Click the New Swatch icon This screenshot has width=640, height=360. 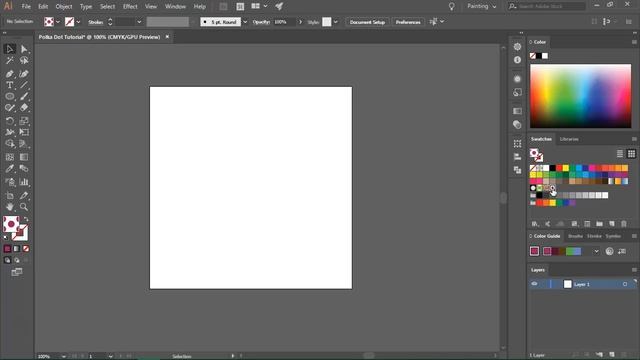tap(611, 224)
